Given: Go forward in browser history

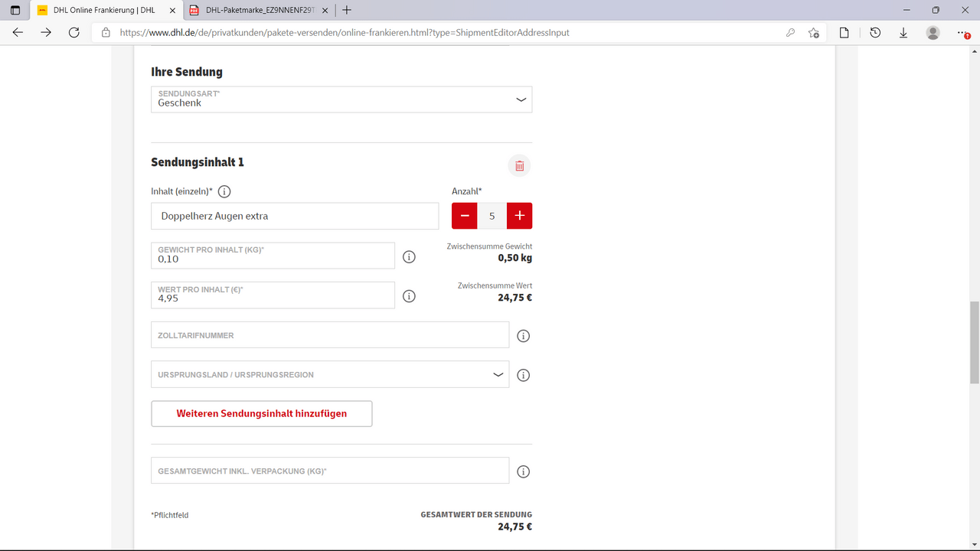Looking at the screenshot, I should 46,33.
